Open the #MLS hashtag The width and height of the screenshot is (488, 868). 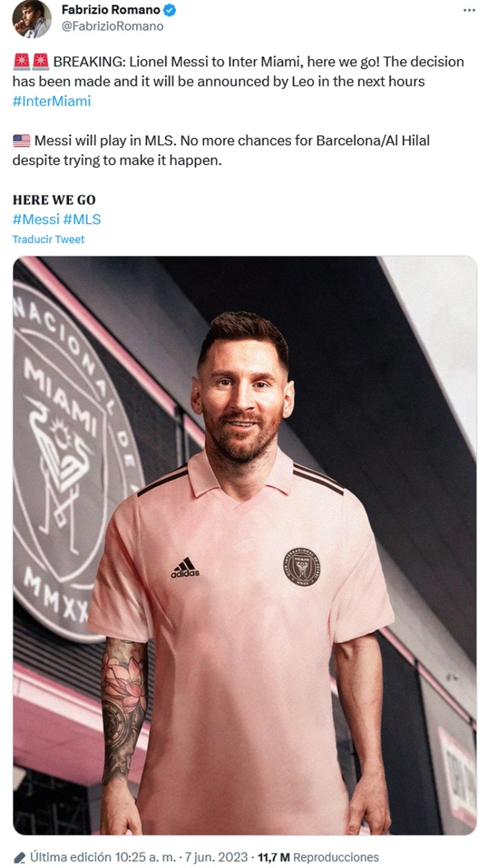82,219
